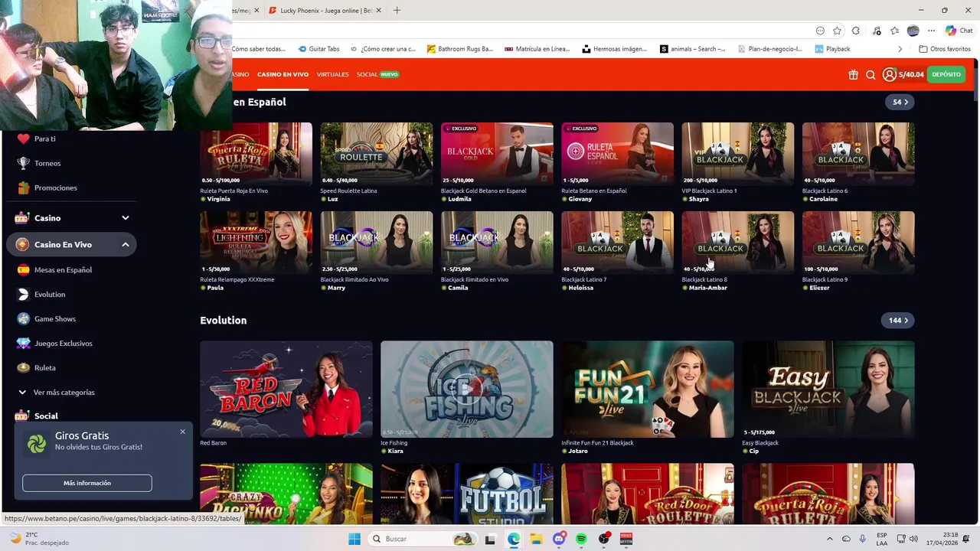Open the Guitar Tabs bookmark
Screen dimensions: 980x551
point(319,49)
